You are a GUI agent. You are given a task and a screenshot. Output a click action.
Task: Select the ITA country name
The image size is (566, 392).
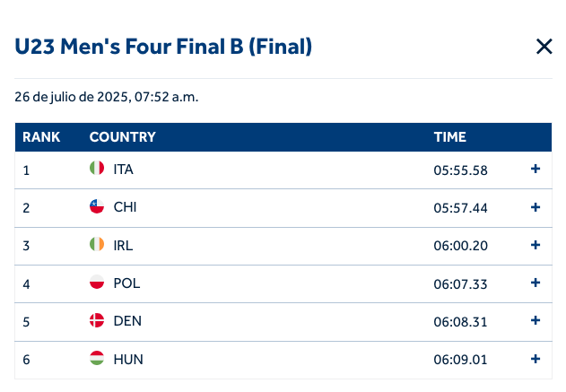tap(124, 169)
